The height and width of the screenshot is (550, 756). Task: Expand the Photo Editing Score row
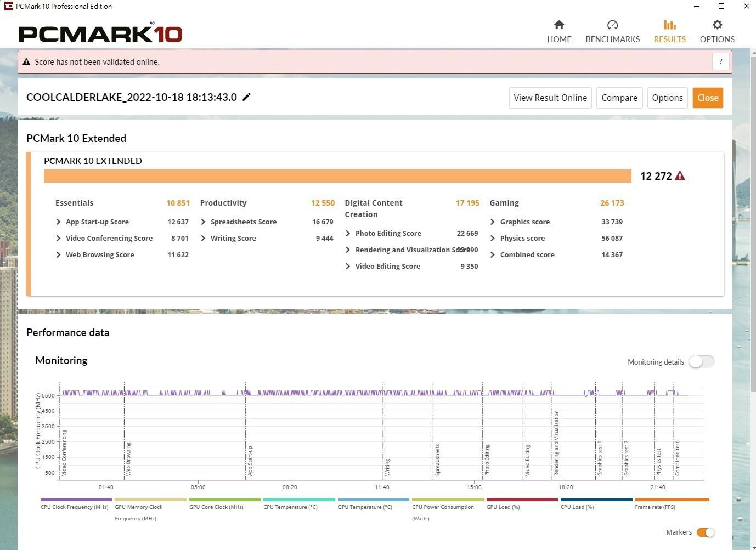[348, 234]
